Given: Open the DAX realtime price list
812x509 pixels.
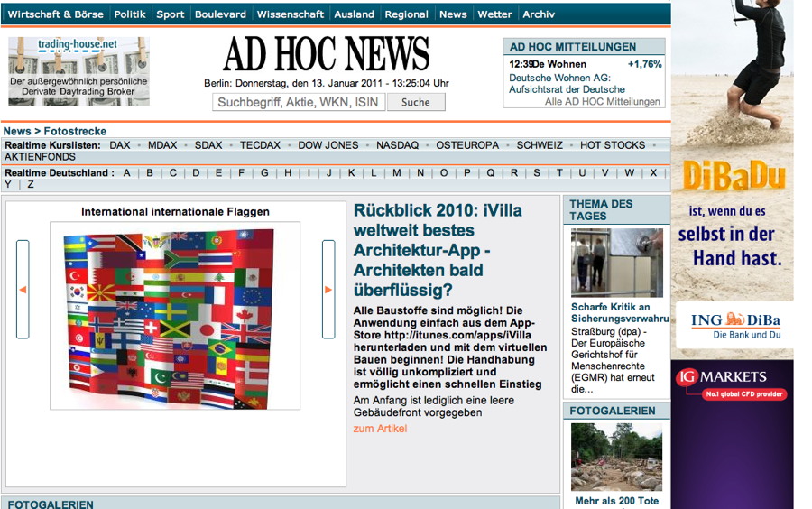Looking at the screenshot, I should point(120,145).
